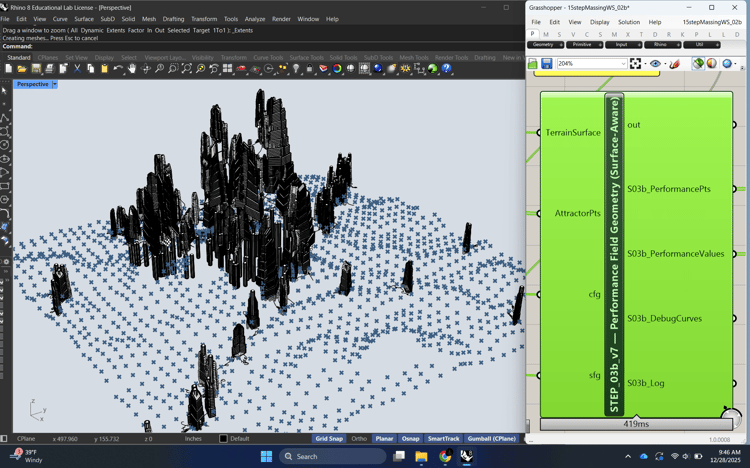Screen dimensions: 750x468
Task: Click the Undo arrow in Rhino toolbar
Action: pyautogui.click(x=118, y=69)
